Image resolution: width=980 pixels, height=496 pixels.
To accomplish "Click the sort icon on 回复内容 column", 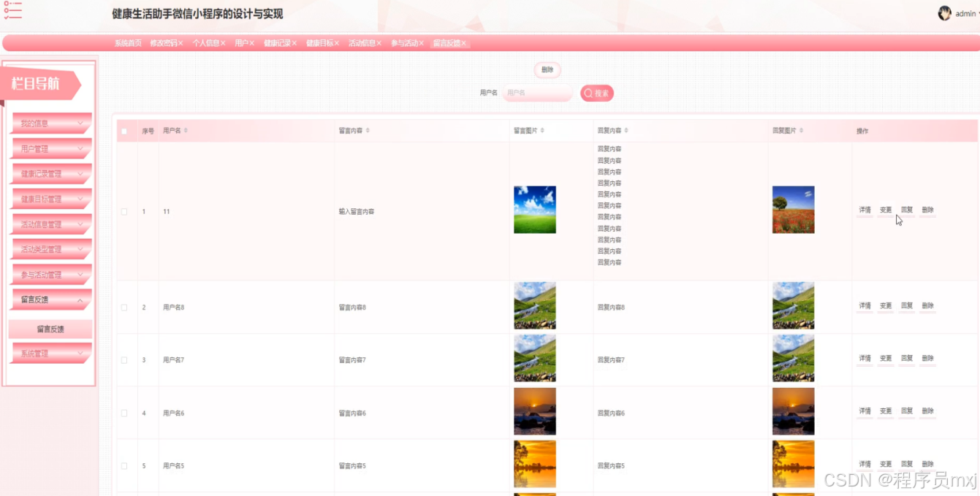I will 627,130.
